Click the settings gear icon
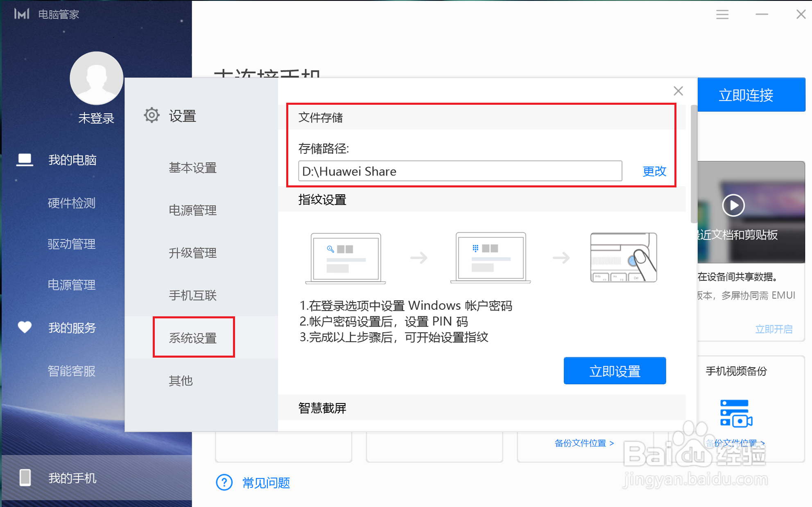This screenshot has width=812, height=507. click(x=152, y=115)
